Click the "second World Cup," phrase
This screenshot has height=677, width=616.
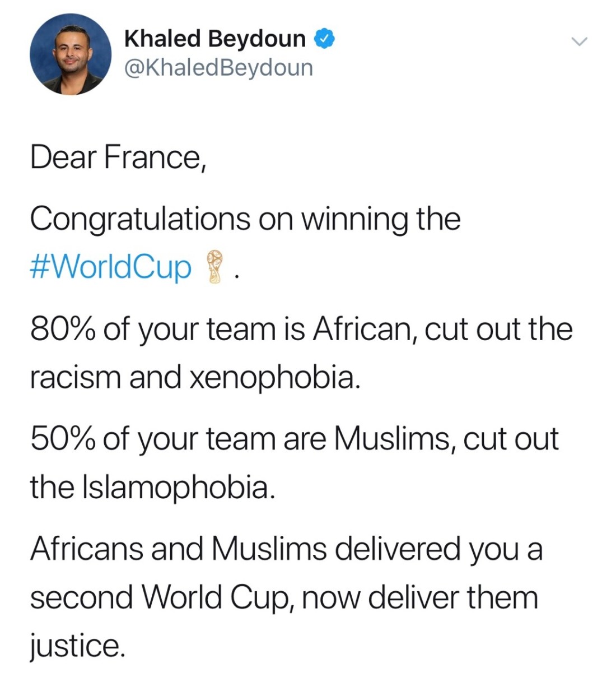click(x=162, y=597)
